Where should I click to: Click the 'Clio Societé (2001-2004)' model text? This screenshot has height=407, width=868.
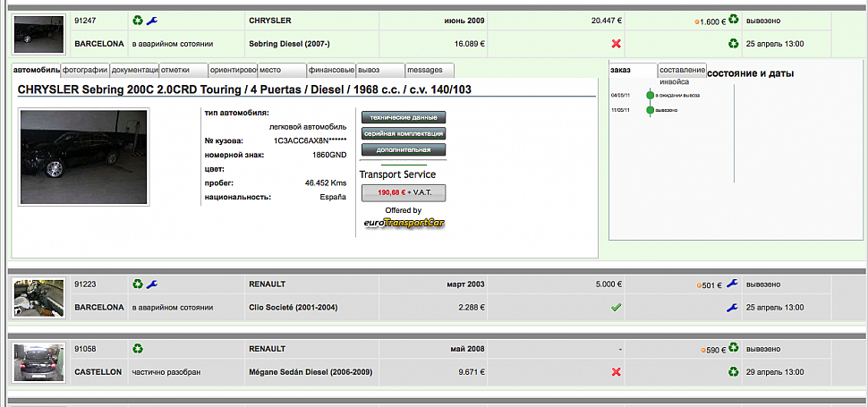pos(294,308)
